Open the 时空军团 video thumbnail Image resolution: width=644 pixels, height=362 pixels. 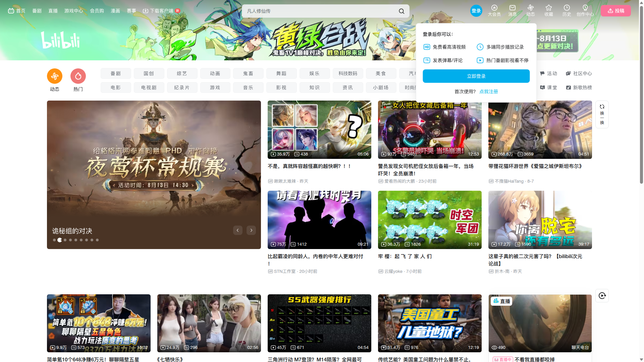coord(430,220)
